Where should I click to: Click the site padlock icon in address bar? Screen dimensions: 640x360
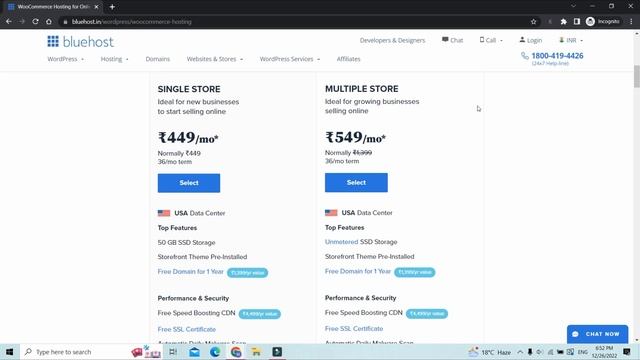click(x=65, y=22)
